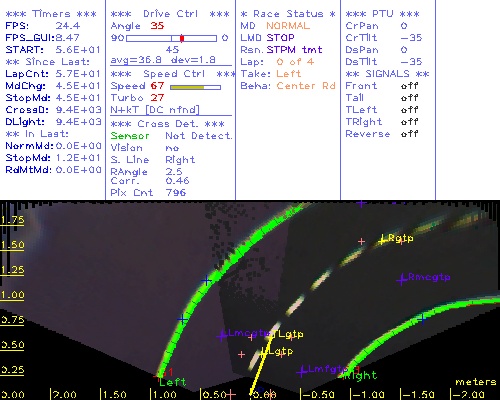The image size is (500, 400).
Task: Toggle the Front signal off value
Action: pos(409,86)
